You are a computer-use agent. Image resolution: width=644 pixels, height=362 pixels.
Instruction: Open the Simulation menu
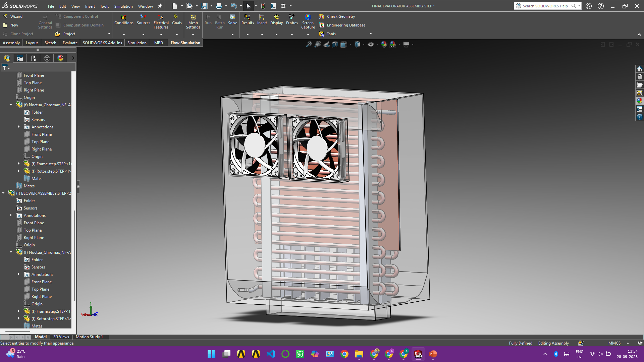(x=123, y=6)
